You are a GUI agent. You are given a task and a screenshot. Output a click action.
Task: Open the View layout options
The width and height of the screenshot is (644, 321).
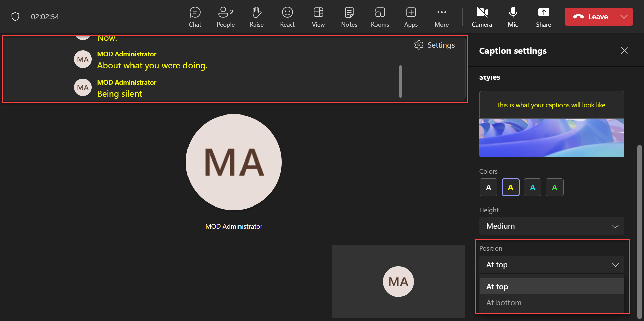(318, 17)
